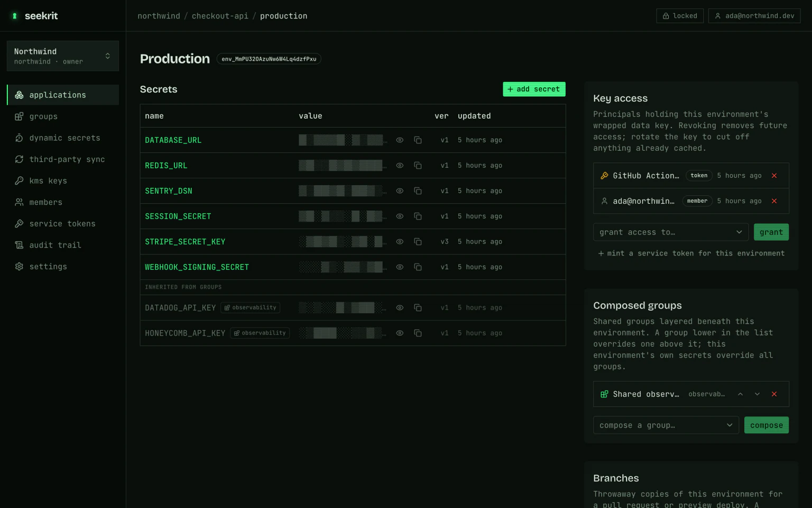Move Shared observability group down
Screen dimensions: 812x508
(757, 394)
